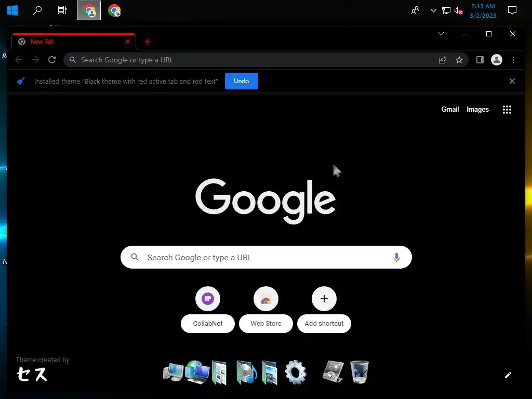Go back to previous page
The image size is (532, 399).
19,60
